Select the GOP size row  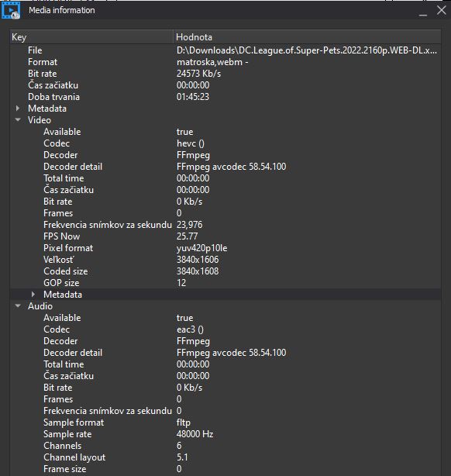[x=225, y=283]
